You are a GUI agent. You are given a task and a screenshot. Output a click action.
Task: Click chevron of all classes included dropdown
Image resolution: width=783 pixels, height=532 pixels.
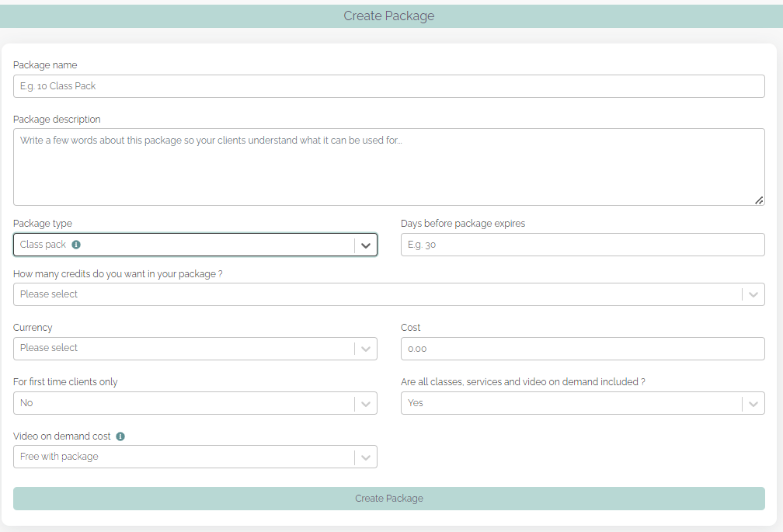pos(753,404)
